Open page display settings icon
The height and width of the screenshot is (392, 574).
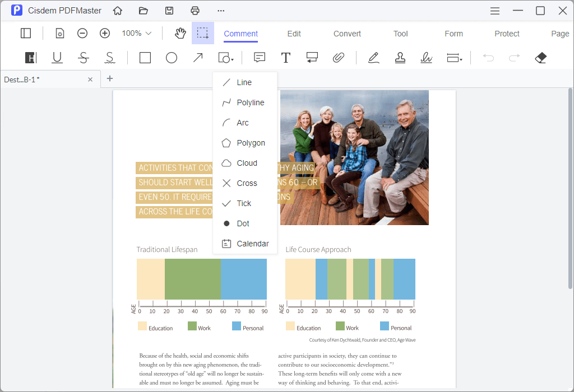(59, 33)
